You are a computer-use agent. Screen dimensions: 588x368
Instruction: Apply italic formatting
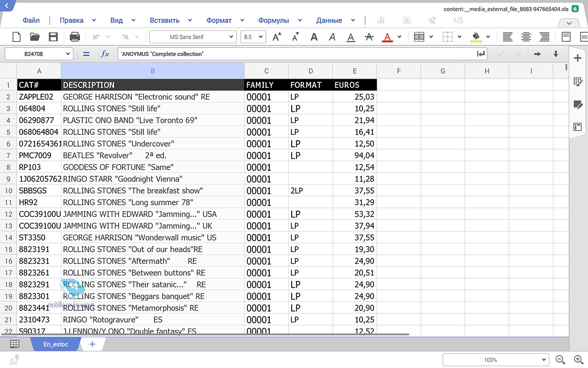click(x=332, y=37)
